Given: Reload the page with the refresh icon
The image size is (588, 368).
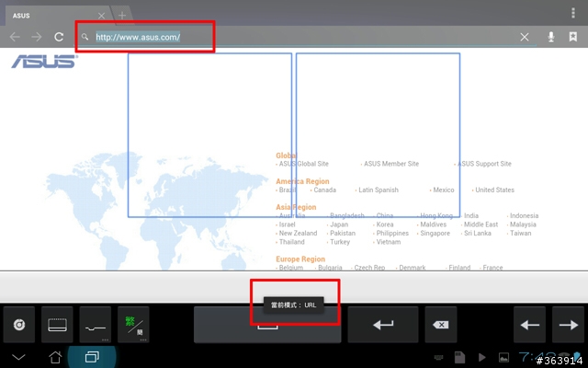Looking at the screenshot, I should click(59, 37).
